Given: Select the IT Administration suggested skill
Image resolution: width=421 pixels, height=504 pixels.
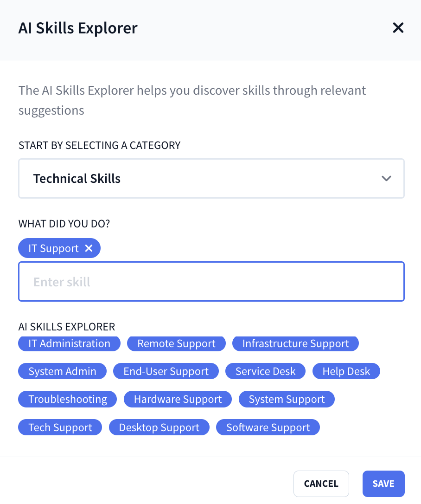Looking at the screenshot, I should tap(69, 343).
